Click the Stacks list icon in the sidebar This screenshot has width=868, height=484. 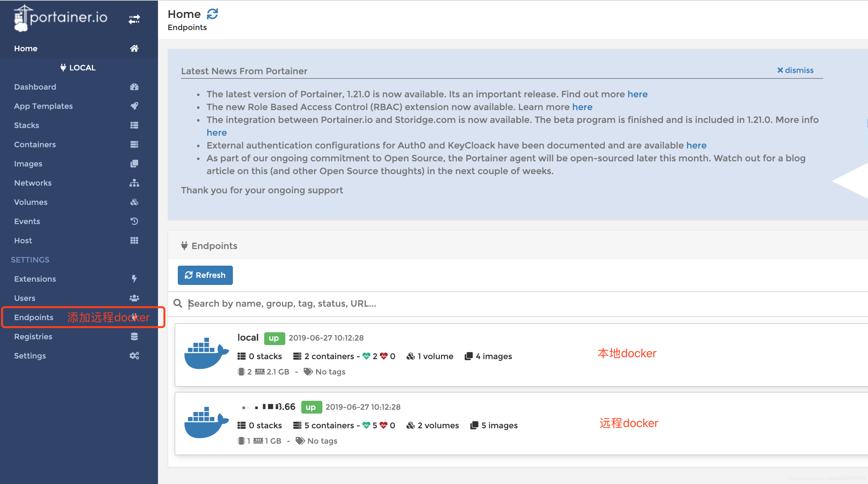(134, 125)
